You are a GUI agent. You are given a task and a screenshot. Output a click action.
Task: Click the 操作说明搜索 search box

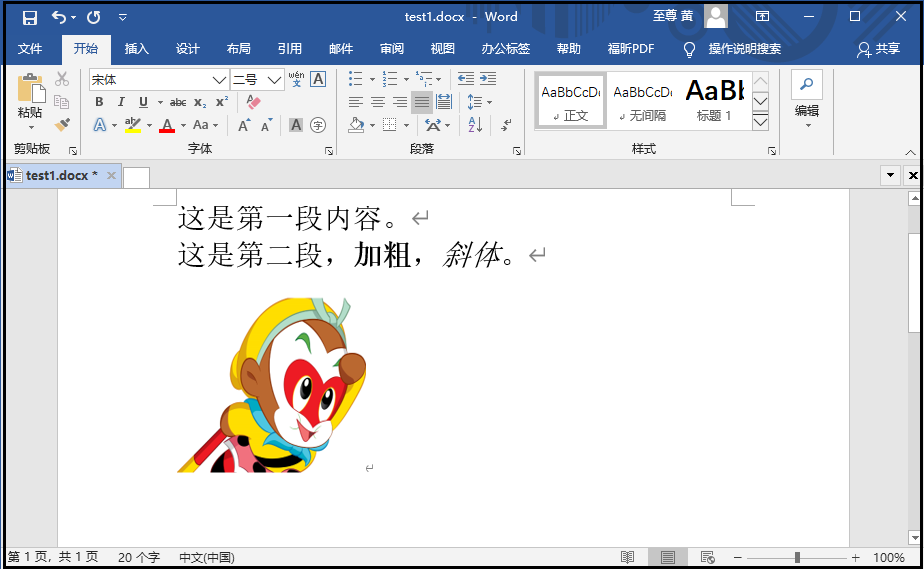(x=744, y=48)
